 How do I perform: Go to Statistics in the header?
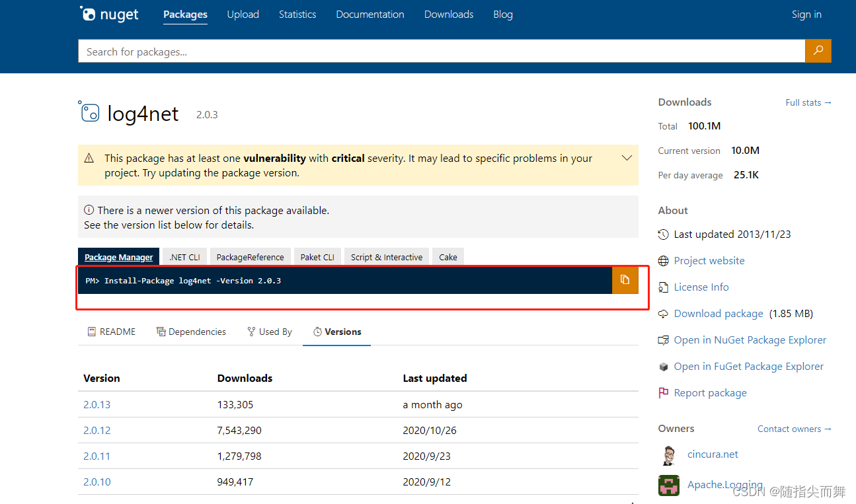point(297,15)
